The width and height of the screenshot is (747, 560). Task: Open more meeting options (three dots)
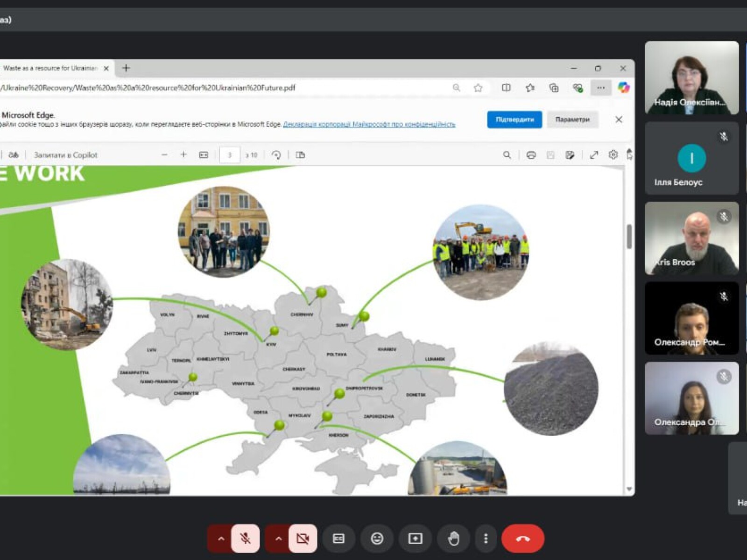point(486,539)
